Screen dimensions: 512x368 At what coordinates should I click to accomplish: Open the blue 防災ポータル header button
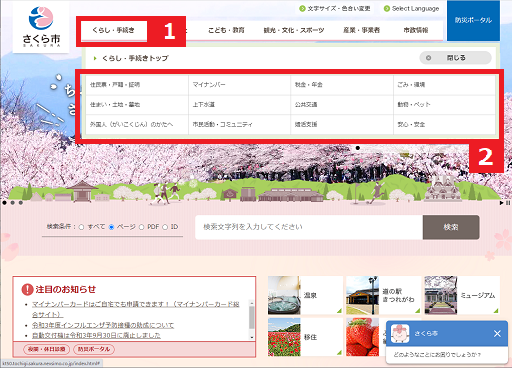point(473,20)
